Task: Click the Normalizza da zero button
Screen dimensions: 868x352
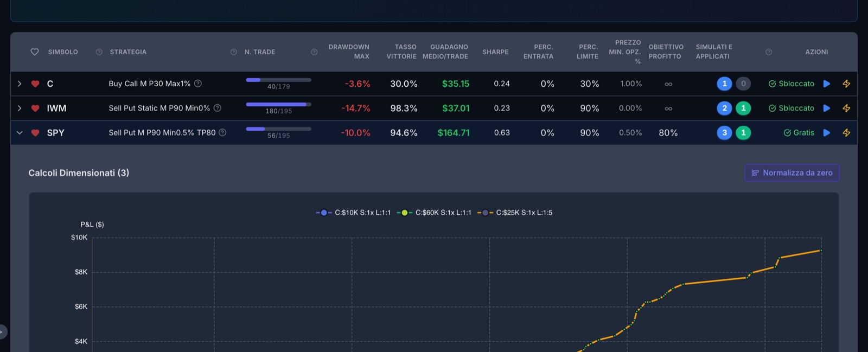Action: pyautogui.click(x=792, y=172)
